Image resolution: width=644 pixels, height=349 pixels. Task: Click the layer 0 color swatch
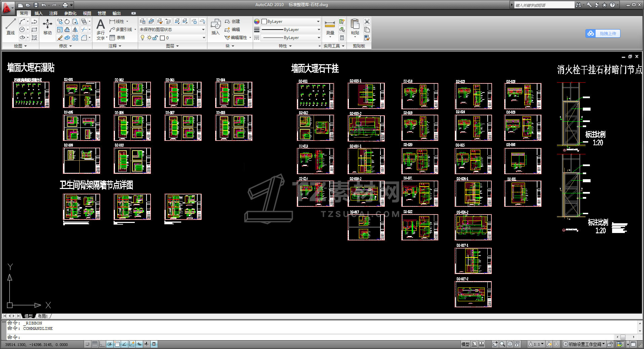[162, 38]
